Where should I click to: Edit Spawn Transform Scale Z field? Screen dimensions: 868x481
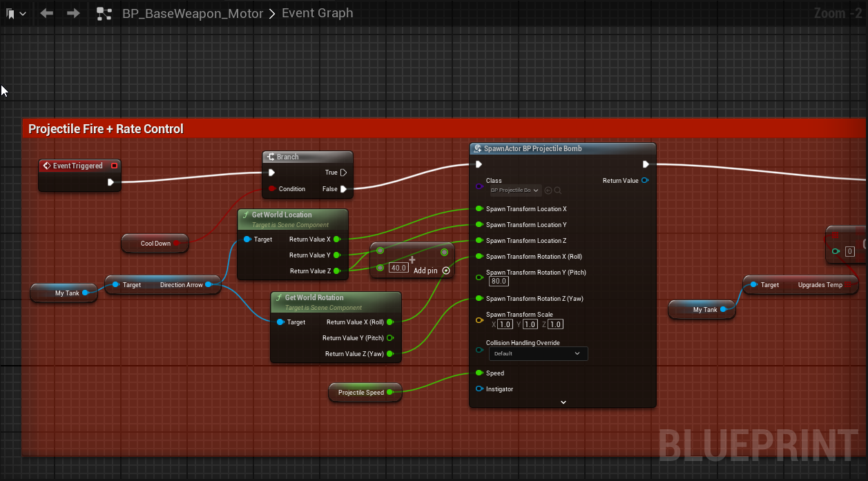pos(555,324)
